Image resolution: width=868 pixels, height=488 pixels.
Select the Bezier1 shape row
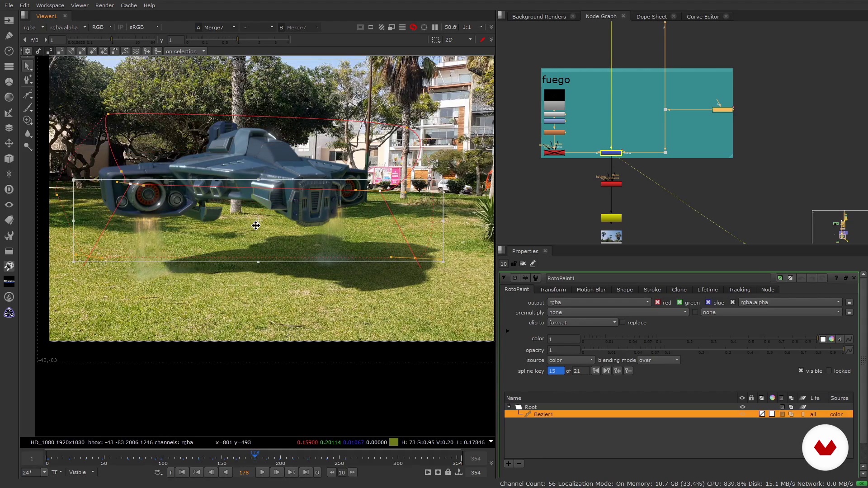pos(679,414)
